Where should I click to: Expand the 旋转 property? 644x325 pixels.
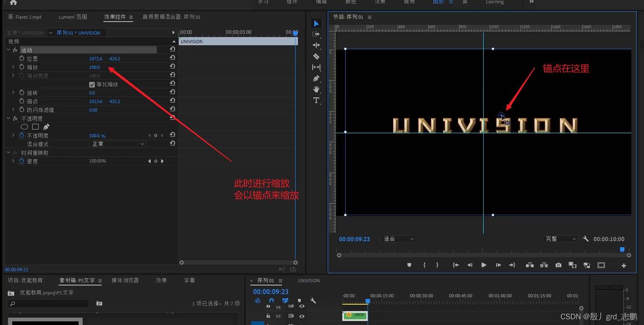point(13,92)
